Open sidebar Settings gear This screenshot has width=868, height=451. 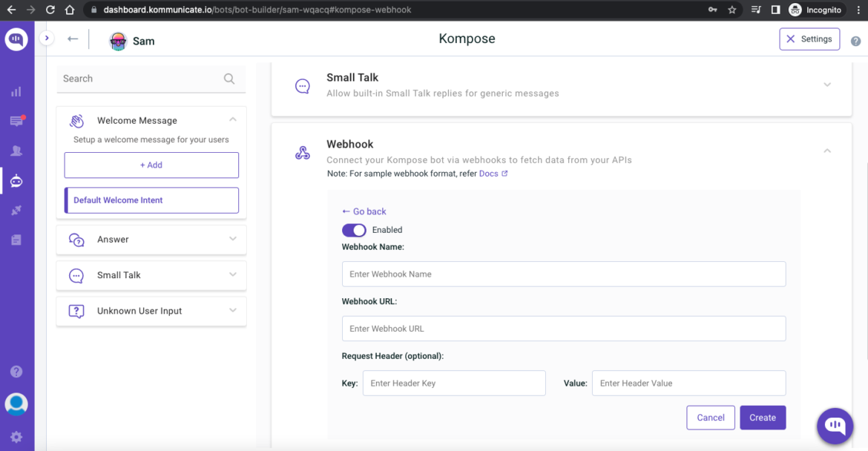pos(16,437)
